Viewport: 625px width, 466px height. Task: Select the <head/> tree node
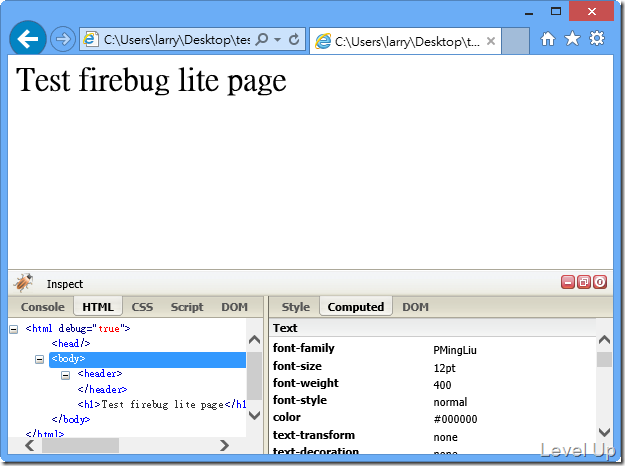click(71, 343)
